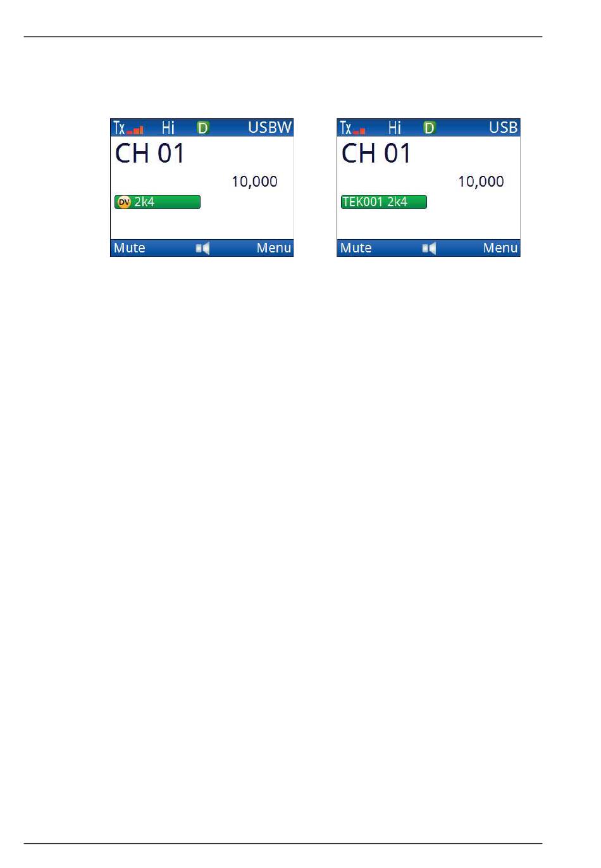601x868 pixels.
Task: Click the green D icon beside USBW
Action: pyautogui.click(x=202, y=128)
